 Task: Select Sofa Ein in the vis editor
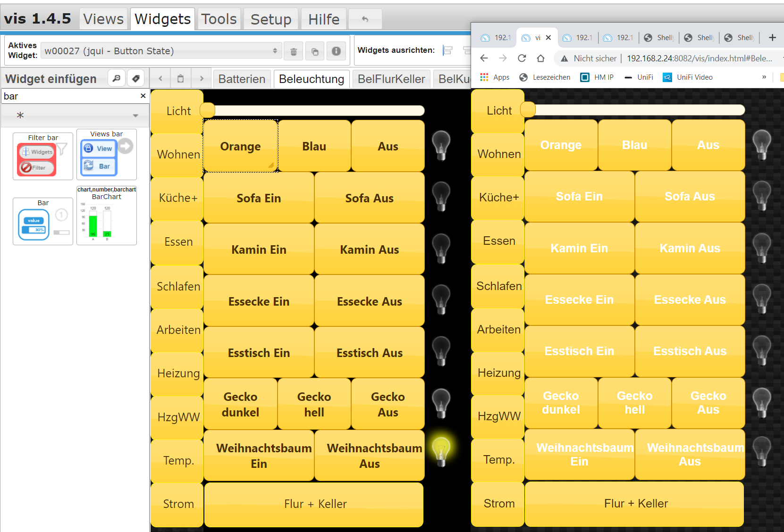[259, 198]
